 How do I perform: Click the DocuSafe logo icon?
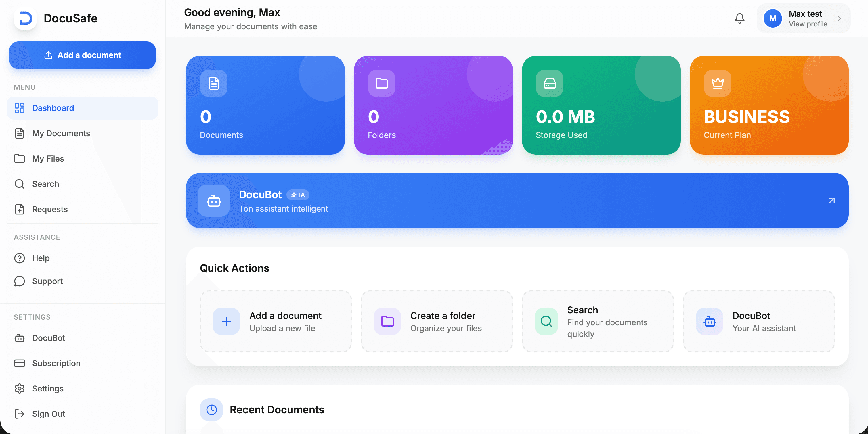tap(25, 18)
